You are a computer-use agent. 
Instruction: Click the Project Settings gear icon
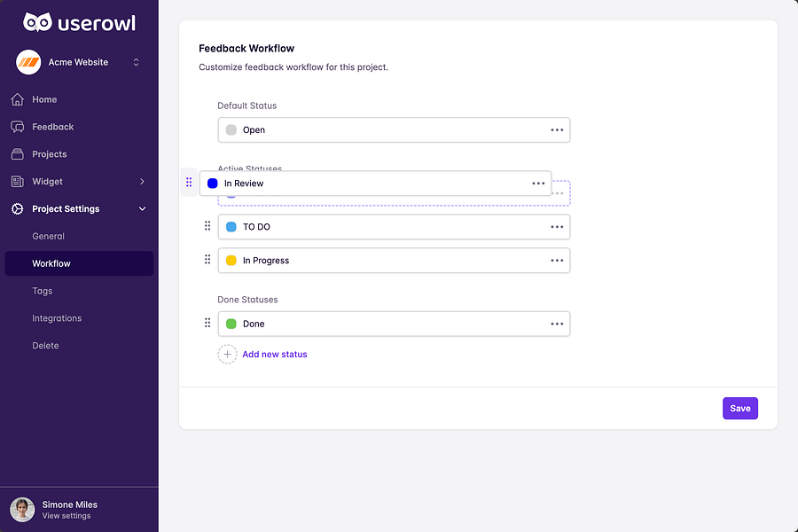(17, 209)
